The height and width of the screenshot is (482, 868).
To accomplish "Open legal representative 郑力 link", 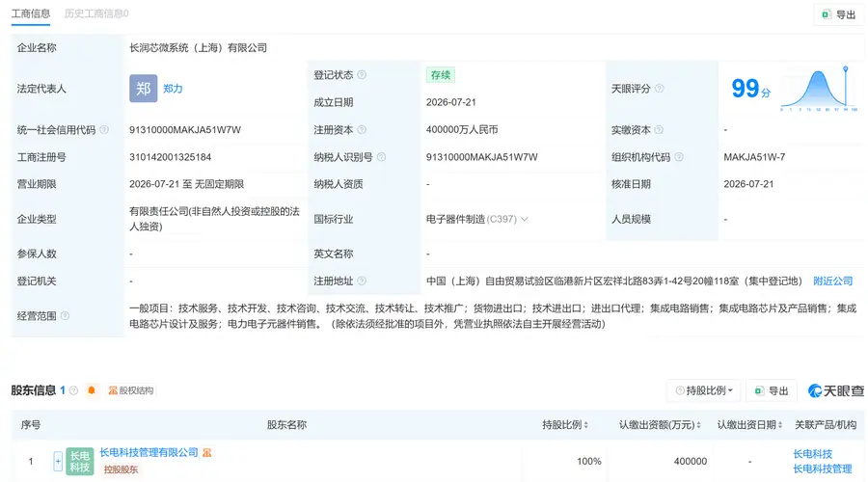I will (x=173, y=89).
